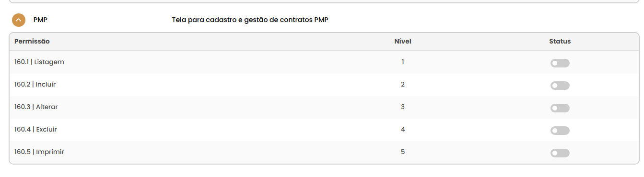This screenshot has width=644, height=177.
Task: Click level 3 in the Nível column
Action: click(403, 107)
